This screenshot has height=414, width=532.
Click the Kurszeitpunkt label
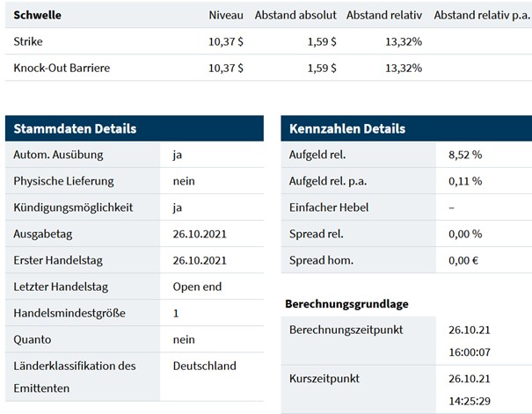(x=326, y=378)
